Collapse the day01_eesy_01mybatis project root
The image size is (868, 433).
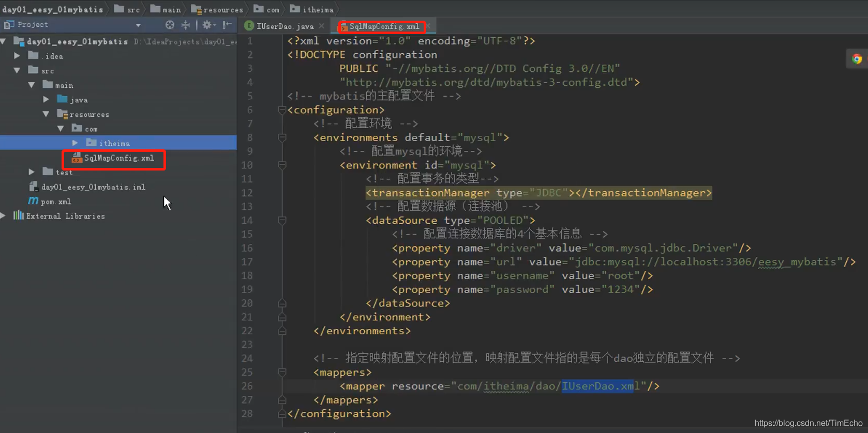[4, 41]
